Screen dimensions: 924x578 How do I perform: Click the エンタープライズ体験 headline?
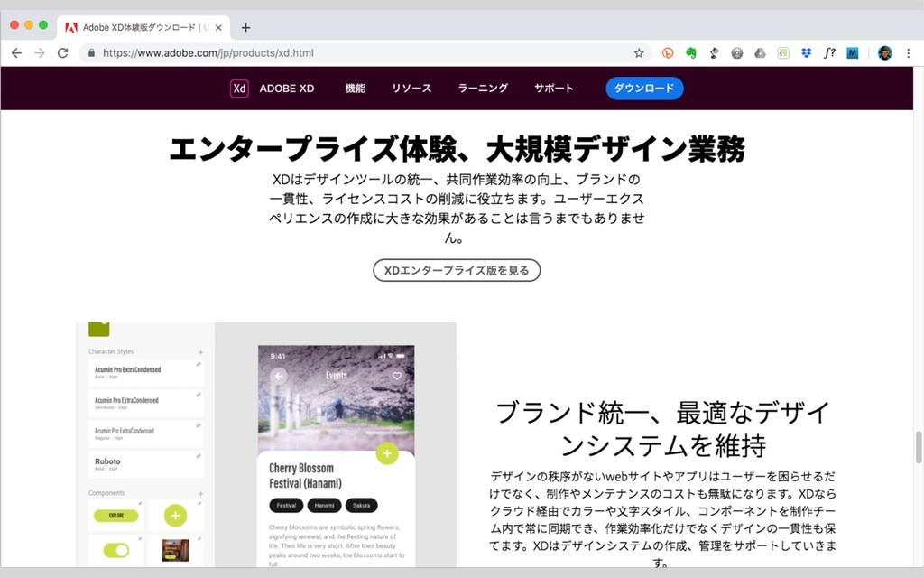(x=457, y=149)
